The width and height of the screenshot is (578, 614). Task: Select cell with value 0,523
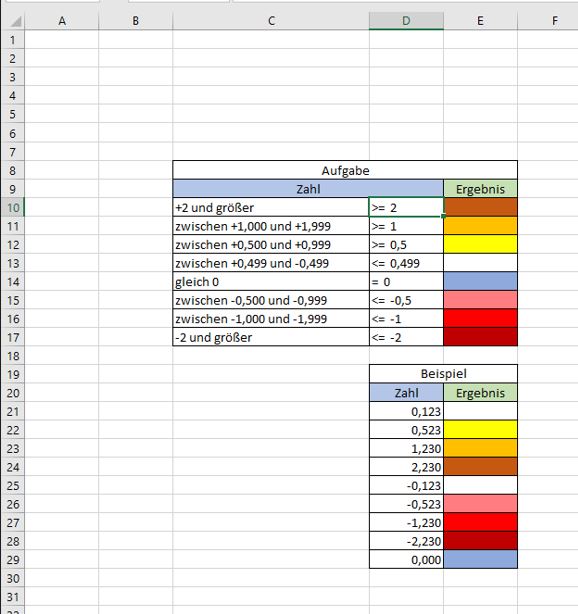[x=406, y=430]
